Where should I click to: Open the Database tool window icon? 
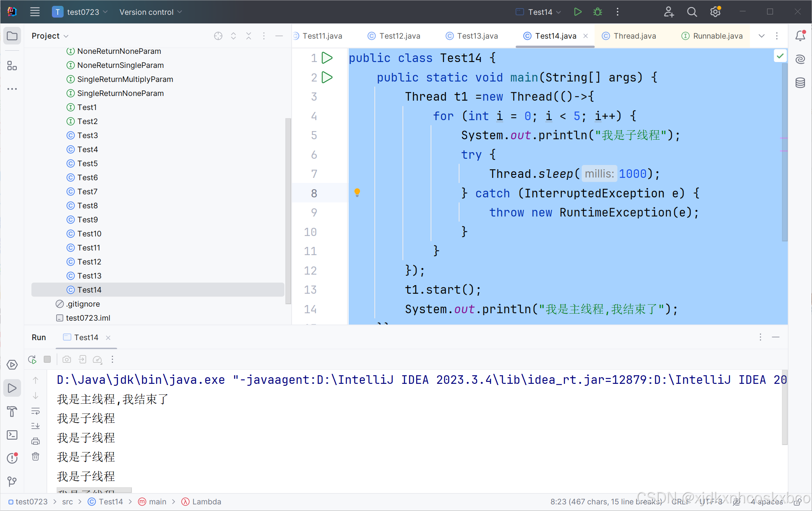800,83
